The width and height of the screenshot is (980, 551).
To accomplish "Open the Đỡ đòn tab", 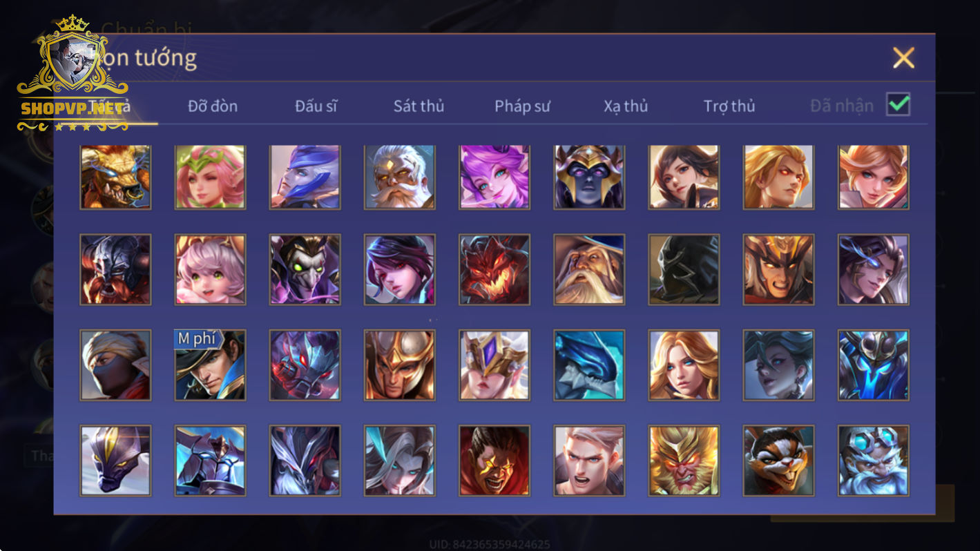I will tap(212, 106).
